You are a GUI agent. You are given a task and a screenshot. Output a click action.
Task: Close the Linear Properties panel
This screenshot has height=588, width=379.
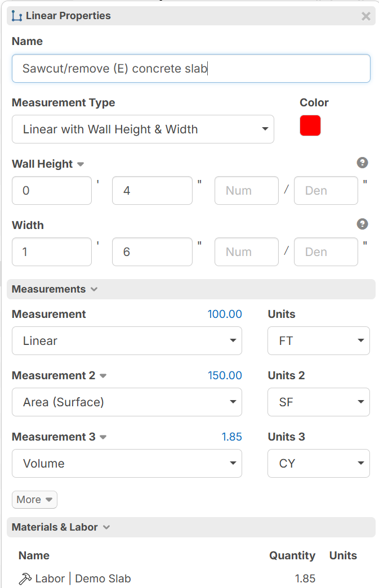coord(366,16)
